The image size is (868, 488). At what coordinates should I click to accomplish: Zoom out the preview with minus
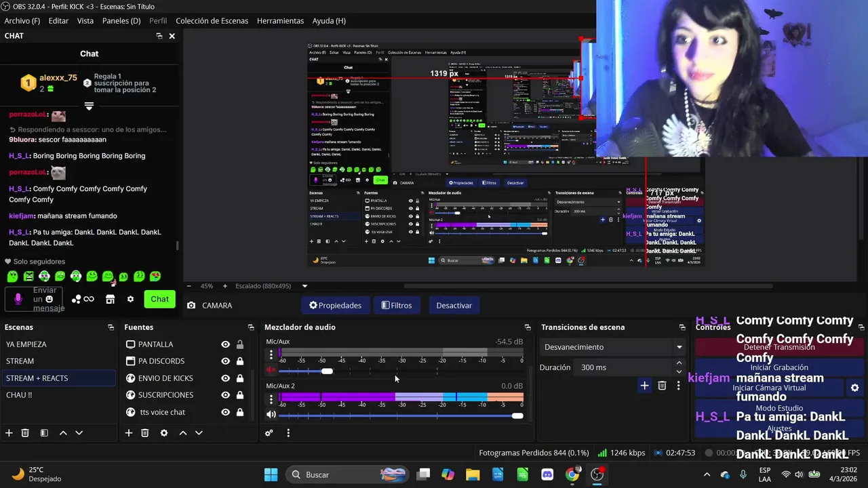[189, 286]
